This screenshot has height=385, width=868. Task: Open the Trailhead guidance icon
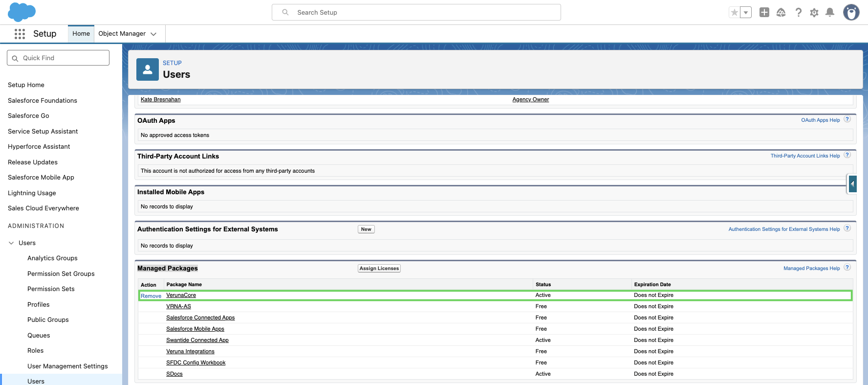point(781,12)
